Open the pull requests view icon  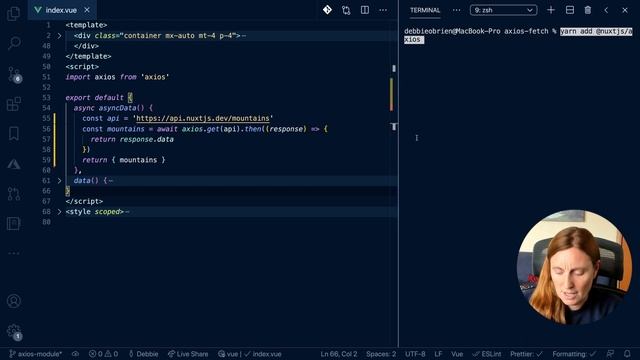click(14, 193)
